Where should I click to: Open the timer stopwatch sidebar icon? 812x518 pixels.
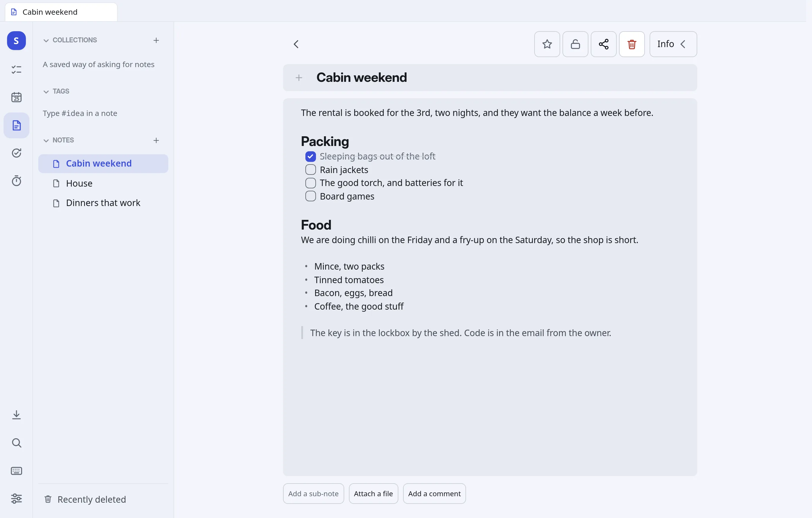16,181
